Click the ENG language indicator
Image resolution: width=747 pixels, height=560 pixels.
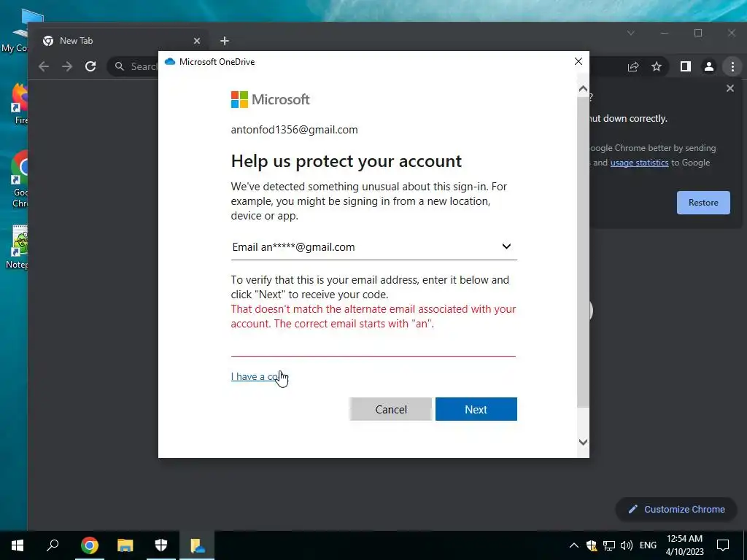[x=648, y=545]
